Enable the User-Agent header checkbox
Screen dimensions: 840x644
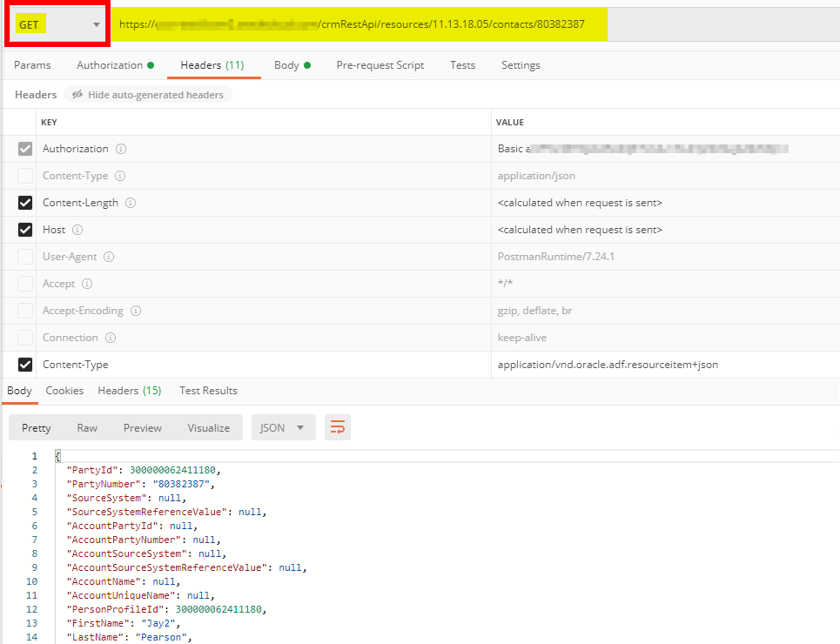[x=25, y=257]
